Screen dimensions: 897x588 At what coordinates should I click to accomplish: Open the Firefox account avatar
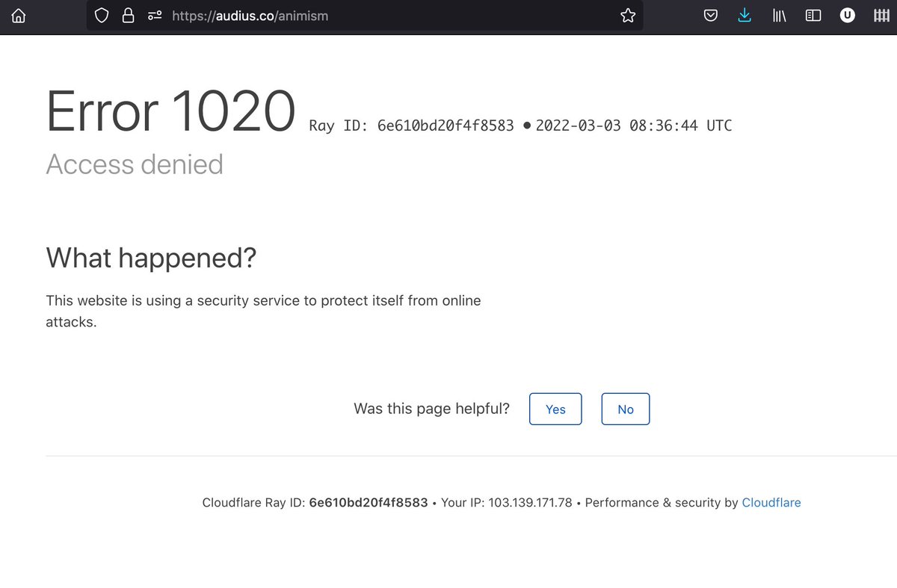coord(847,15)
